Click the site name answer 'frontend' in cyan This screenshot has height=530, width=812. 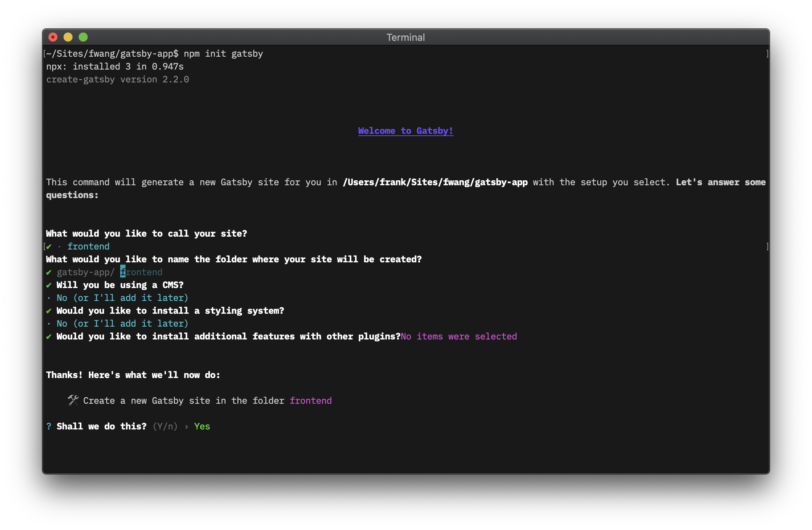pos(88,246)
